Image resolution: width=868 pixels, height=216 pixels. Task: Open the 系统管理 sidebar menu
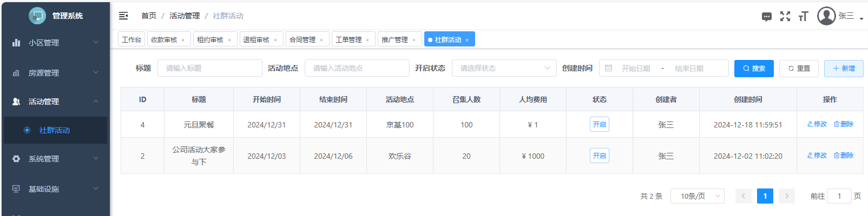click(54, 159)
